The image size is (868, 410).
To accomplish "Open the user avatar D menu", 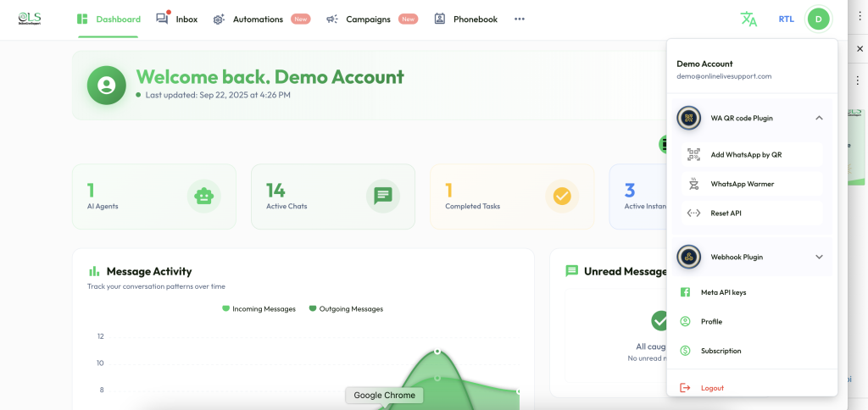I will pyautogui.click(x=818, y=19).
